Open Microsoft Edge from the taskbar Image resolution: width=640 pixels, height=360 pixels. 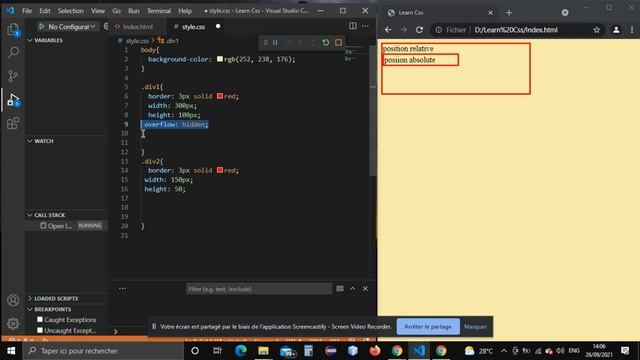point(241,351)
